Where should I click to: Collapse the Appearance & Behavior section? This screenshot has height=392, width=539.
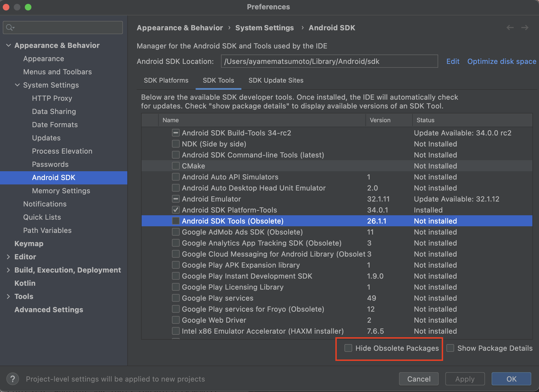[x=9, y=45]
